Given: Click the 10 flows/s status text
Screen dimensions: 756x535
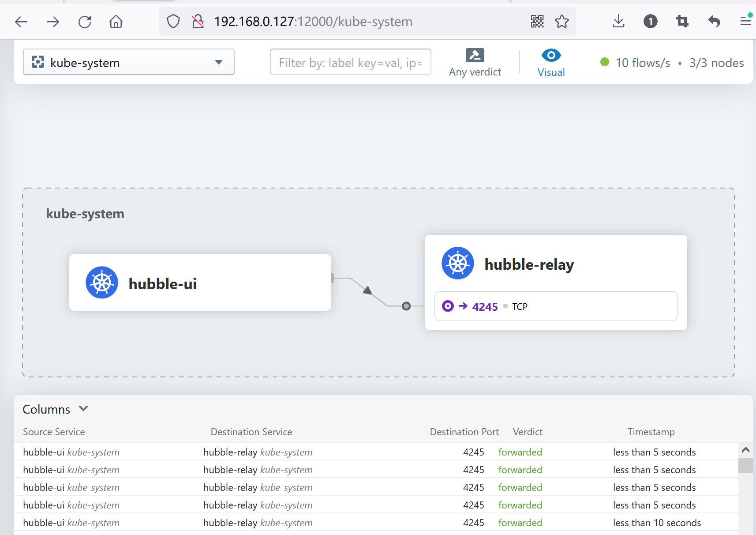Looking at the screenshot, I should tap(643, 63).
